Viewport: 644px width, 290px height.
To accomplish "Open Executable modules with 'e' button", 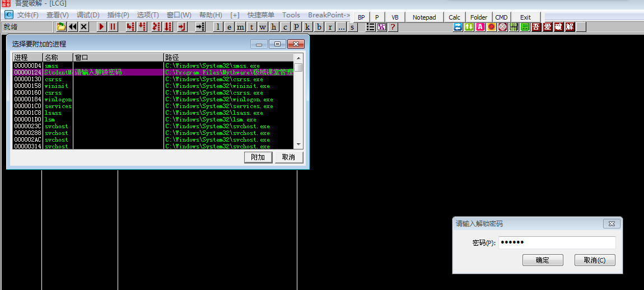I will pyautogui.click(x=229, y=27).
